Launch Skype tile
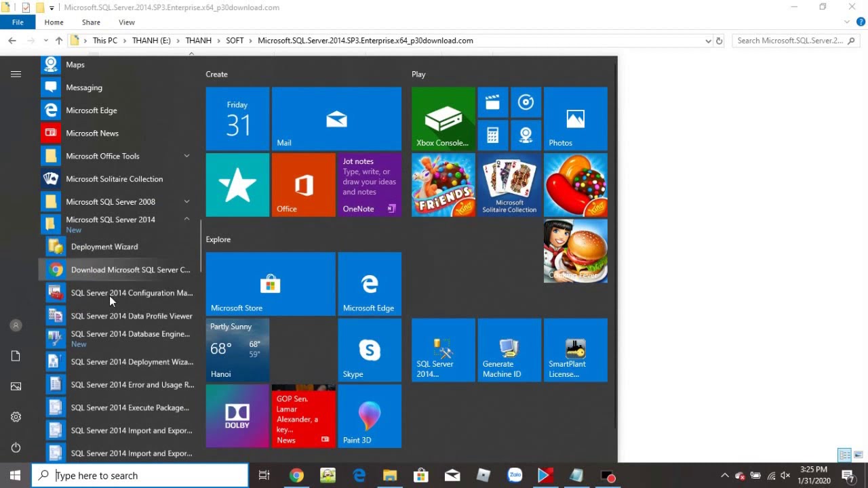This screenshot has height=488, width=868. coord(370,350)
